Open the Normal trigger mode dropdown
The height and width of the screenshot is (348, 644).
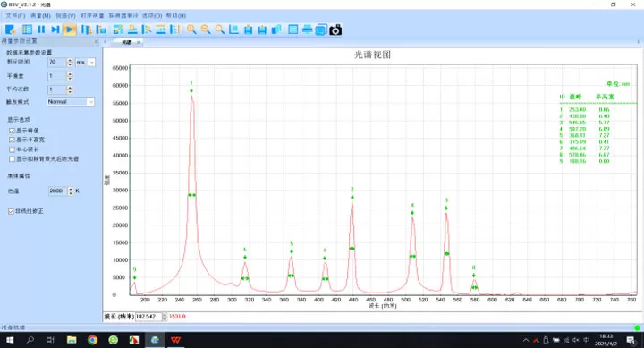point(90,102)
